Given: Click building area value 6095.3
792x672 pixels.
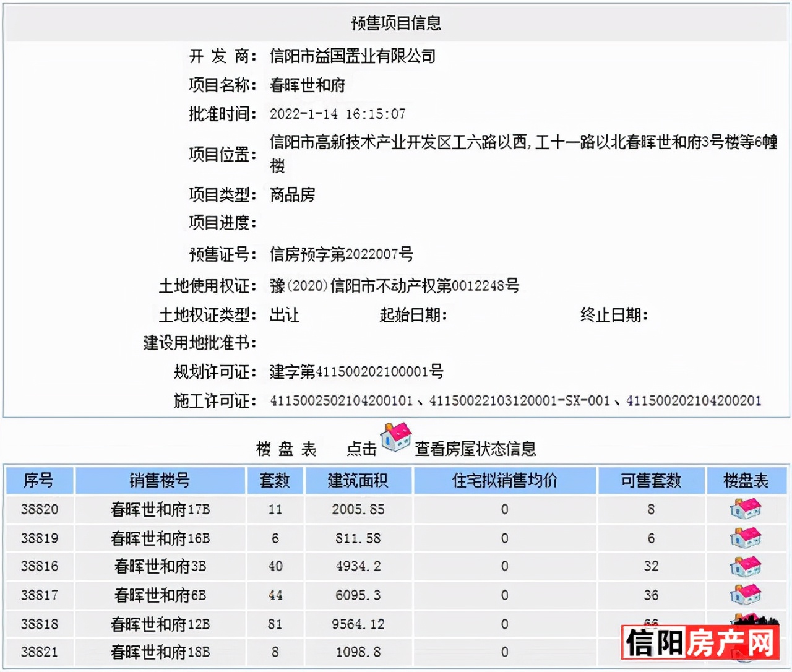Looking at the screenshot, I should pos(358,595).
